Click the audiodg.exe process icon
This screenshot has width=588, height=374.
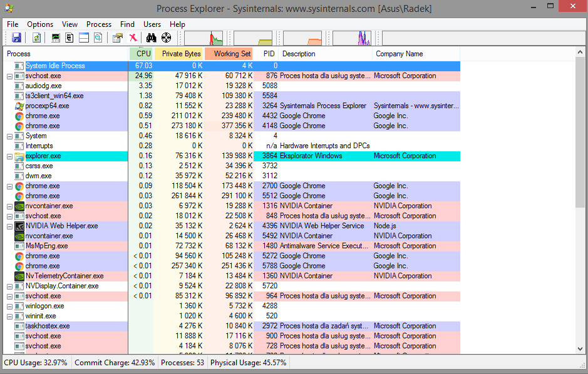point(19,86)
